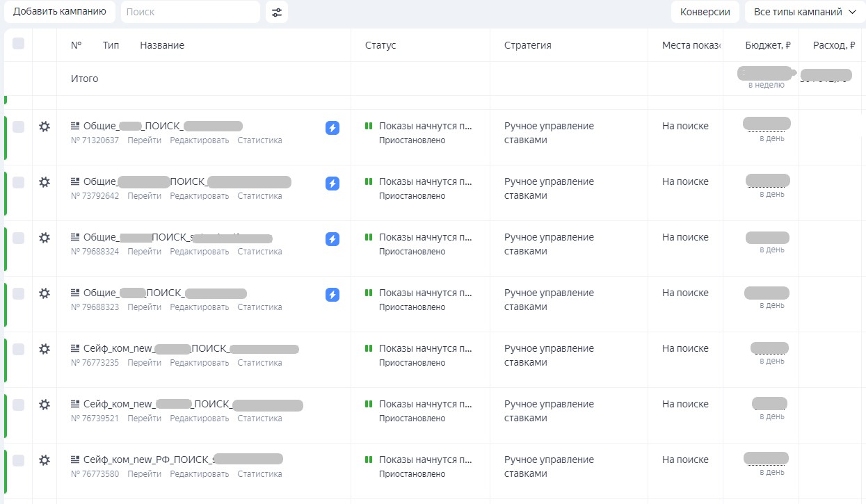The width and height of the screenshot is (866, 504).
Task: Click 'Редактировать' link for campaign 76773235
Action: tap(200, 363)
